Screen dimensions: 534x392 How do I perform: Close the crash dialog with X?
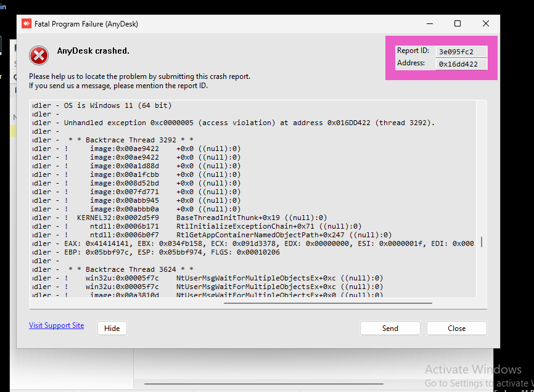click(x=486, y=24)
